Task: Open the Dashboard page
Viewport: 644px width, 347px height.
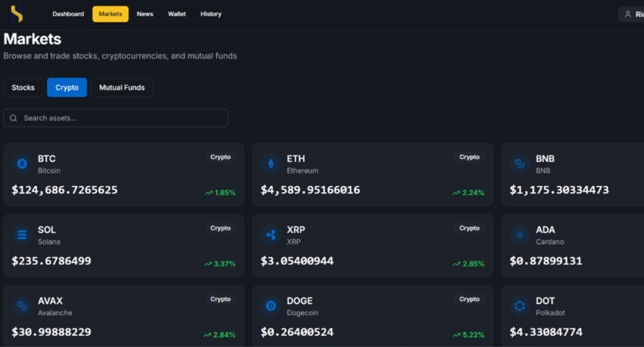Action: coord(68,14)
